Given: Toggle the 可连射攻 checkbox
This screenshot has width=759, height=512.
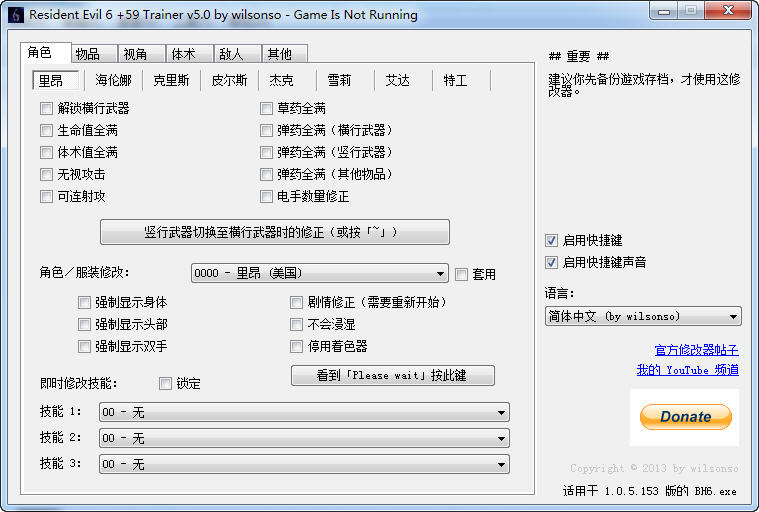Looking at the screenshot, I should coord(46,196).
